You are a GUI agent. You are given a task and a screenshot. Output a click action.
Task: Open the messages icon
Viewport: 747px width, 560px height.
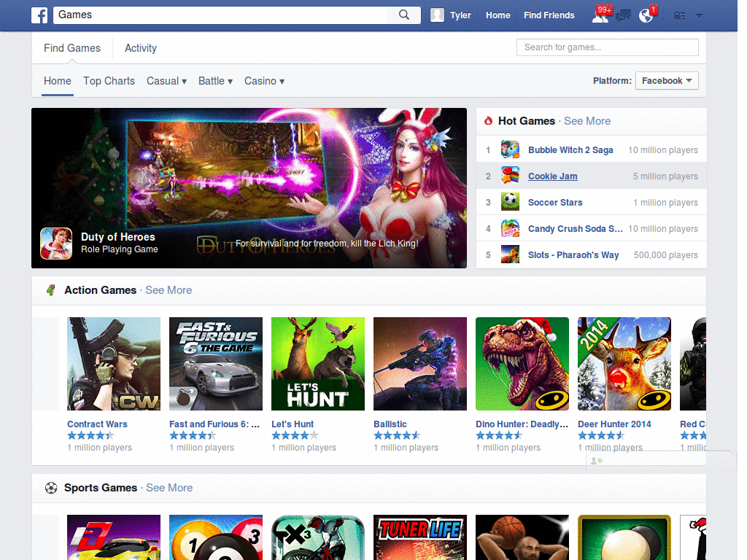click(x=623, y=16)
